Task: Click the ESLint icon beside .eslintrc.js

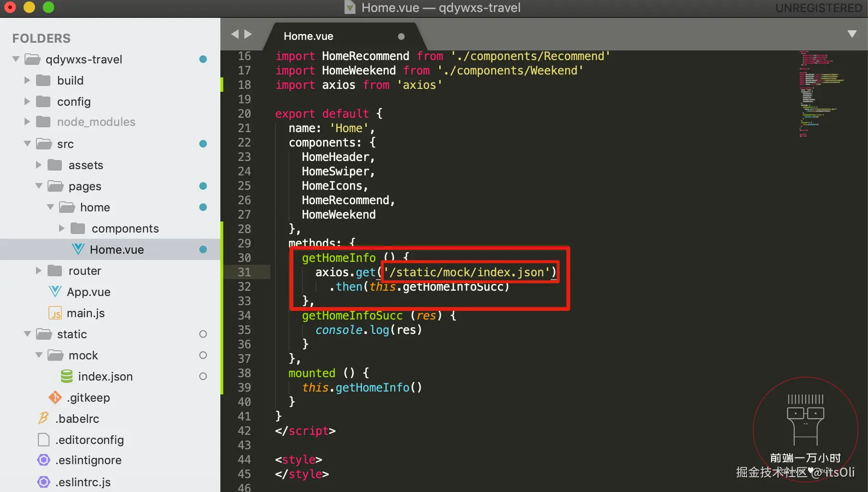Action: pos(44,482)
